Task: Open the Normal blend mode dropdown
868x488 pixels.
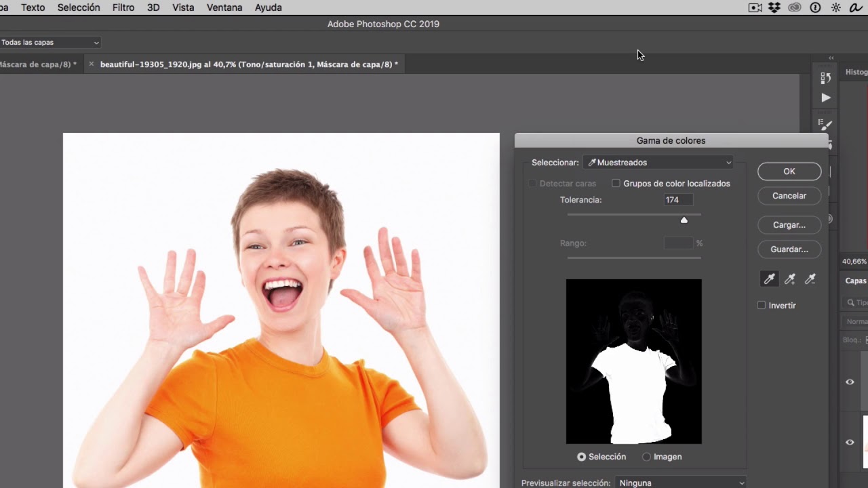Action: [x=856, y=321]
